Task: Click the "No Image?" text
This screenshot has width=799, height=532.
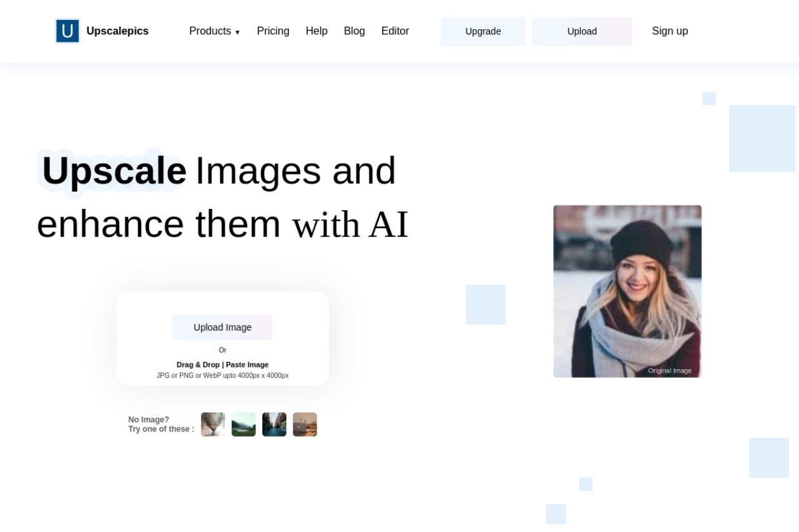Action: (x=149, y=420)
